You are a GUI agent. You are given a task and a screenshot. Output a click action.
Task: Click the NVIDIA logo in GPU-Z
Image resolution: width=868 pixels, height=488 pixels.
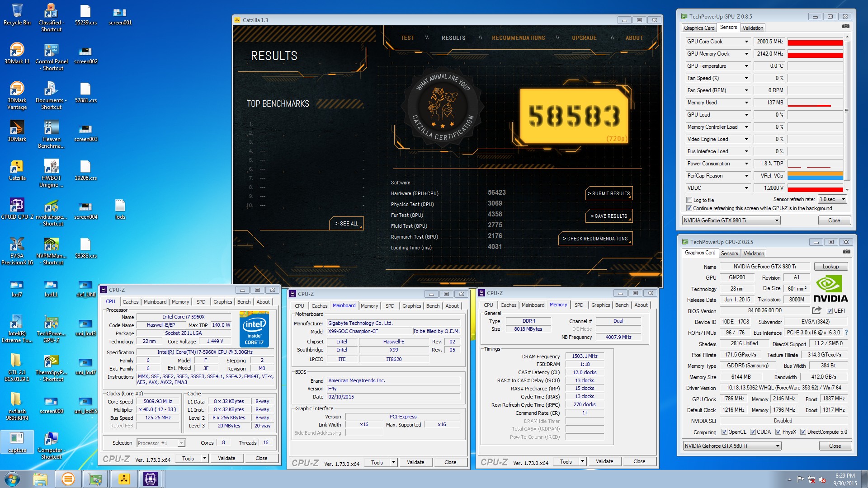(x=830, y=289)
